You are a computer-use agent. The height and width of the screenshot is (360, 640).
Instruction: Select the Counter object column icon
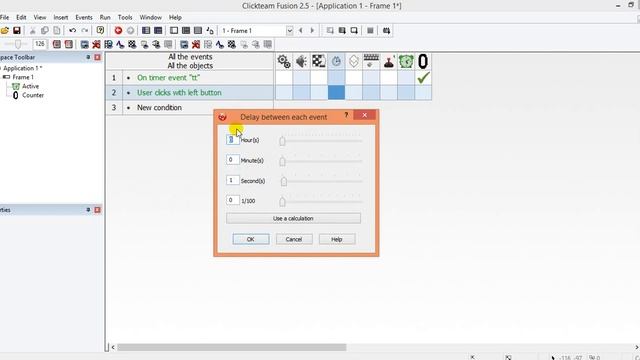pyautogui.click(x=423, y=62)
